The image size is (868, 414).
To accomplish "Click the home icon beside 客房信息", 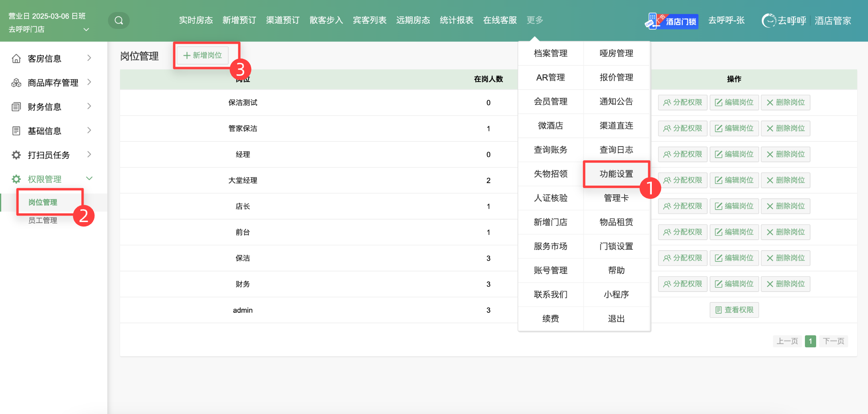I will click(16, 59).
